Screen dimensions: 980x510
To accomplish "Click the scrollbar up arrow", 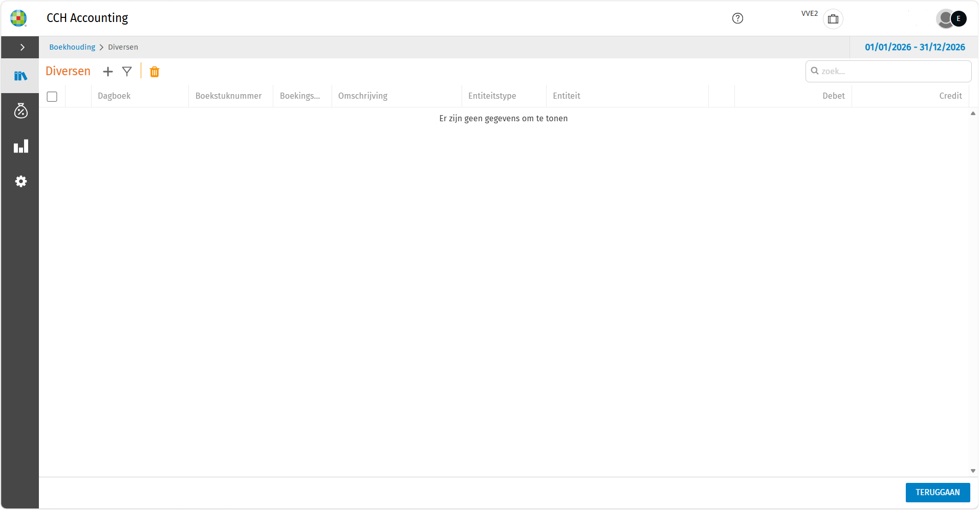I will 973,114.
